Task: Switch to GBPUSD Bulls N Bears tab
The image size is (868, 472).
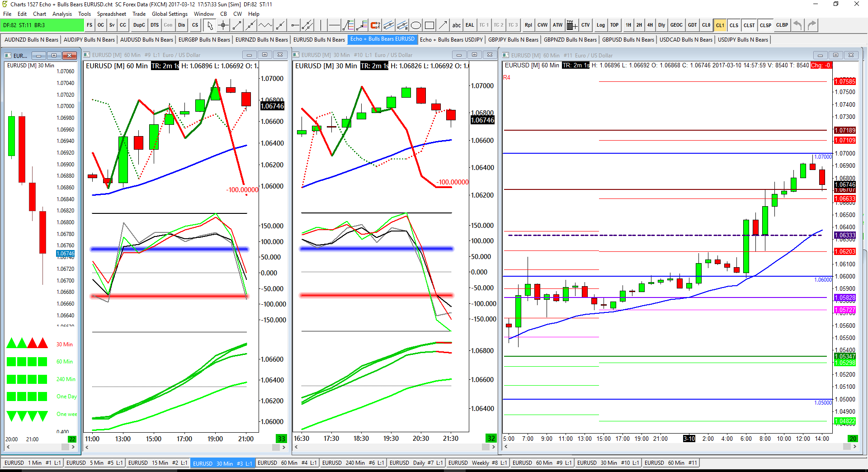Action: (628, 40)
